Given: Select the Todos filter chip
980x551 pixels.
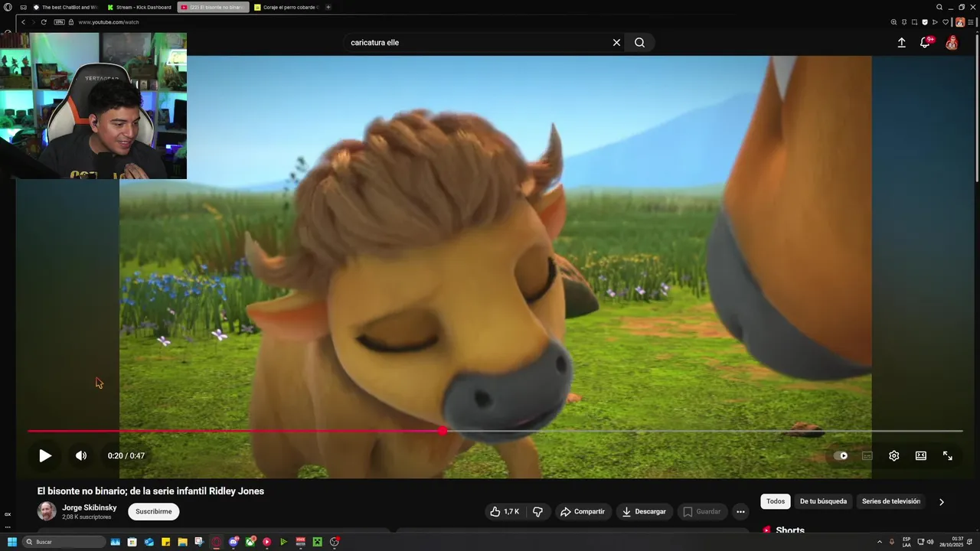Looking at the screenshot, I should coord(776,501).
